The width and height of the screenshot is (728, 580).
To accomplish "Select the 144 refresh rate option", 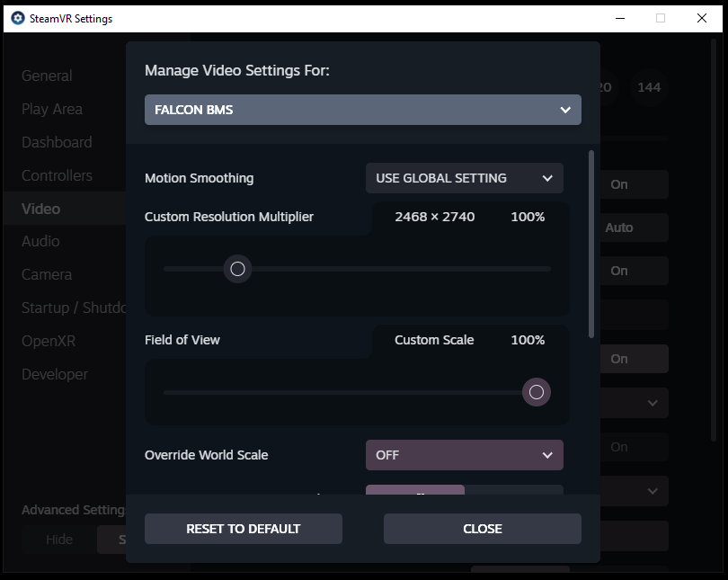I will (x=649, y=87).
